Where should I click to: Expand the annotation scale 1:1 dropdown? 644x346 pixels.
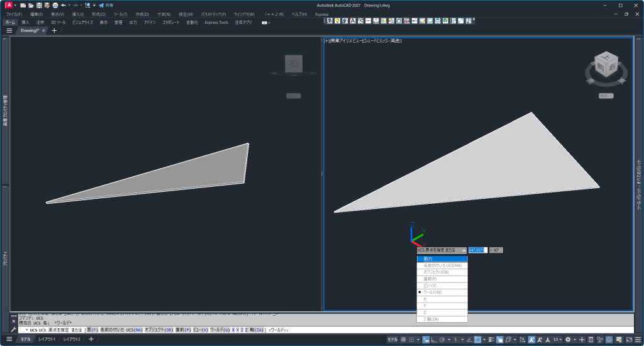(558, 340)
